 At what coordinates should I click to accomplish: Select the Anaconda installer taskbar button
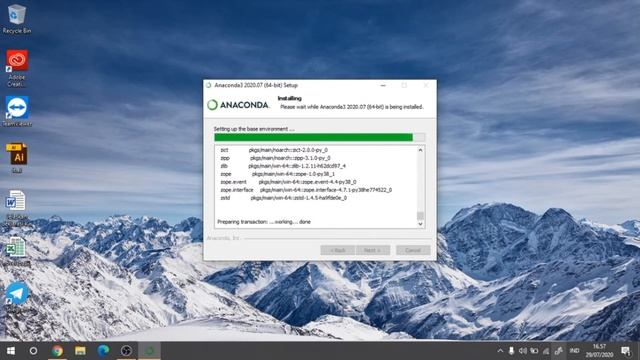tap(149, 351)
